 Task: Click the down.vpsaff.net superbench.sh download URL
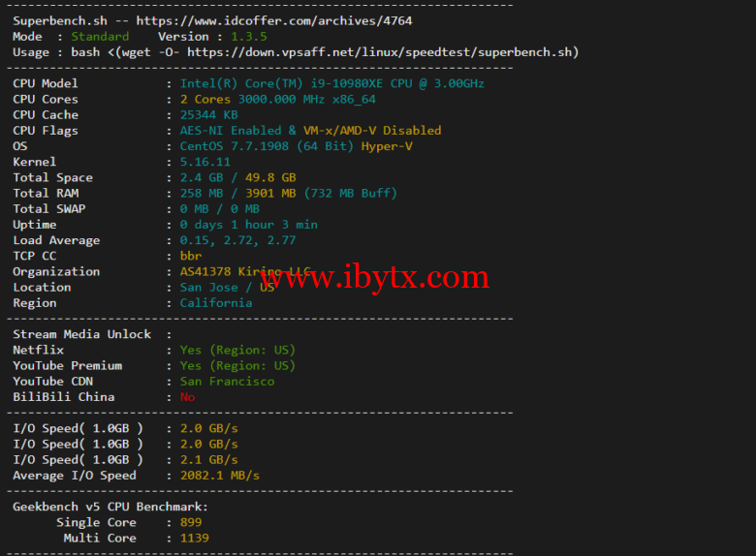pos(382,52)
